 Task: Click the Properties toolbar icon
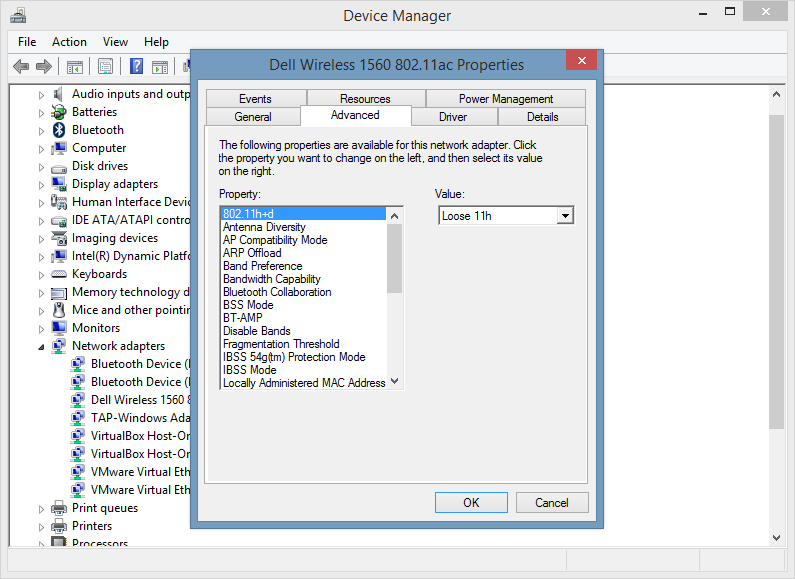tap(105, 66)
